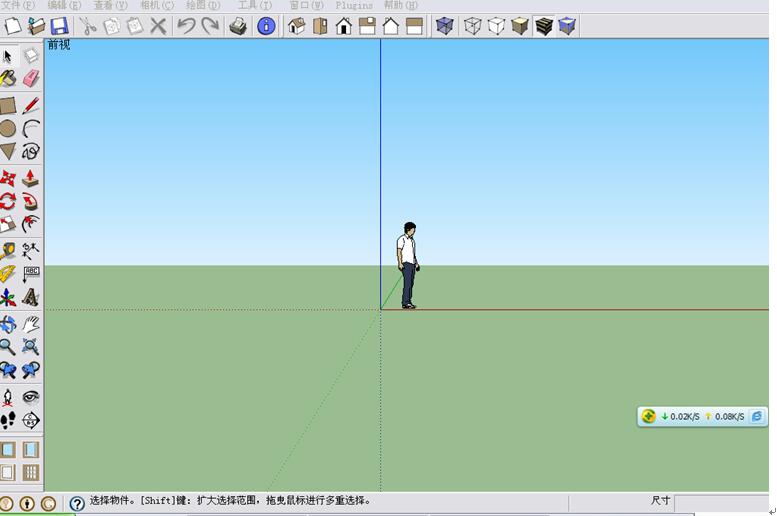The height and width of the screenshot is (516, 777).
Task: Select the Paint Bucket tool
Action: (8, 79)
